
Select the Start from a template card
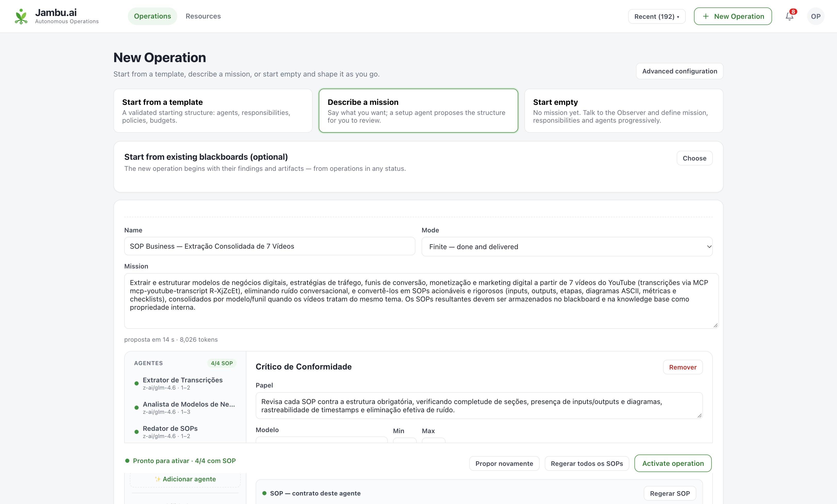(213, 111)
